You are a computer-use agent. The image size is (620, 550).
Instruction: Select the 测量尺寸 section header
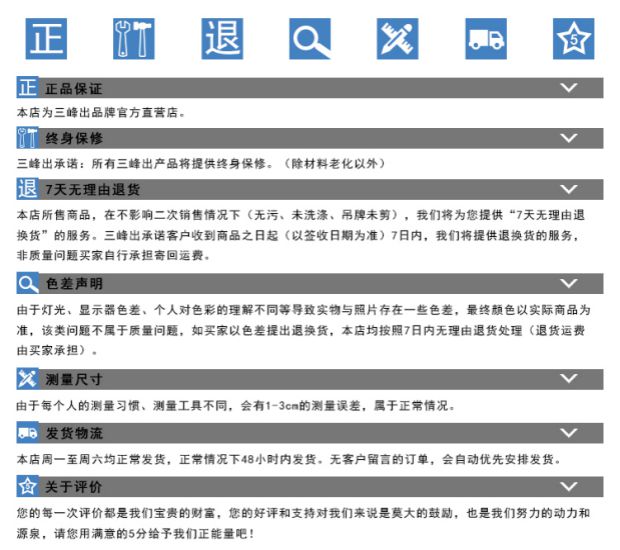(x=310, y=379)
